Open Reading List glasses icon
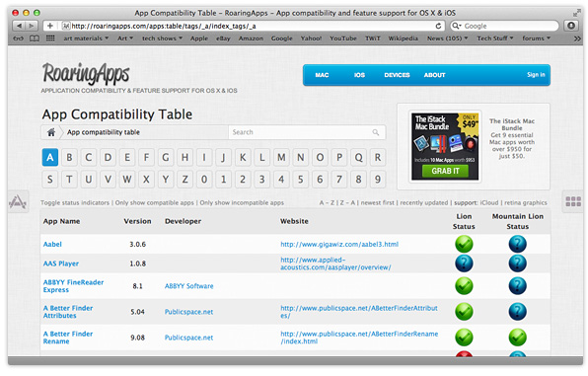The height and width of the screenshot is (376, 588). [x=18, y=38]
